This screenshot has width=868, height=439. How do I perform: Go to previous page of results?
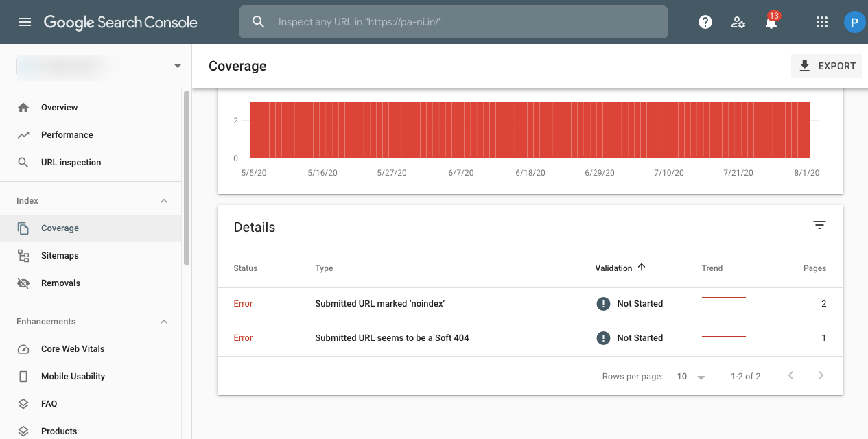tap(790, 376)
